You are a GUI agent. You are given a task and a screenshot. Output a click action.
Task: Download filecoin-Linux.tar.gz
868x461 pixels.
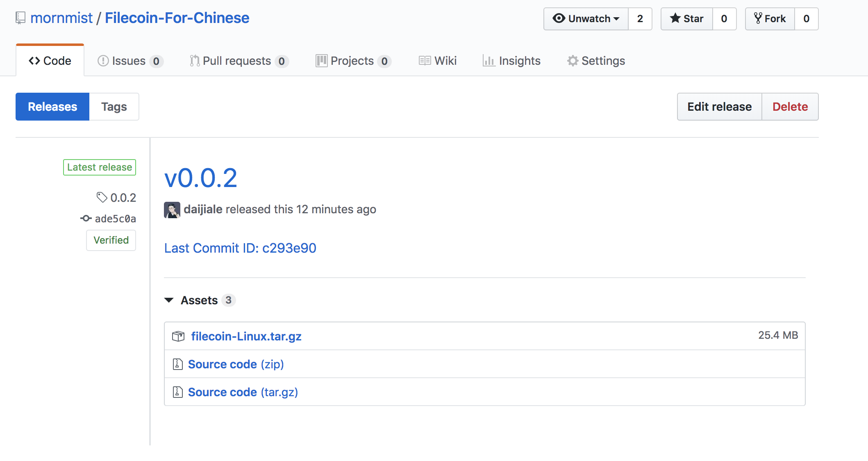click(x=246, y=336)
